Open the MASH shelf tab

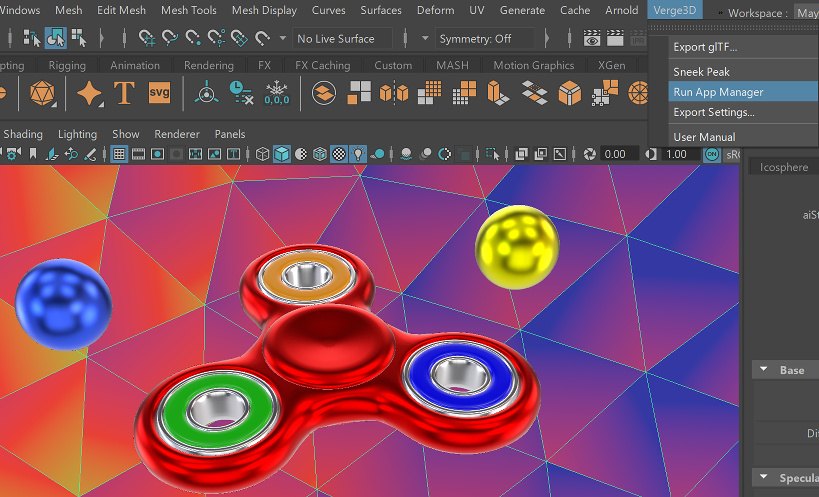[452, 65]
